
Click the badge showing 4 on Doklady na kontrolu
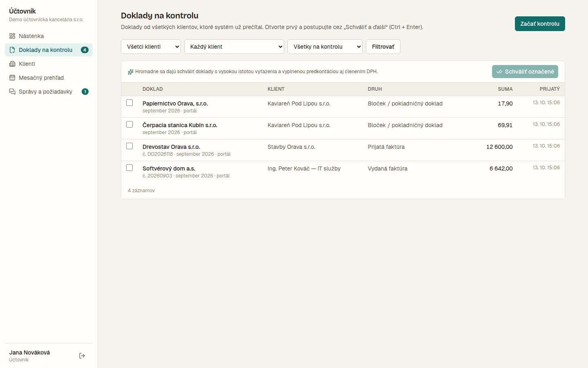tap(85, 50)
